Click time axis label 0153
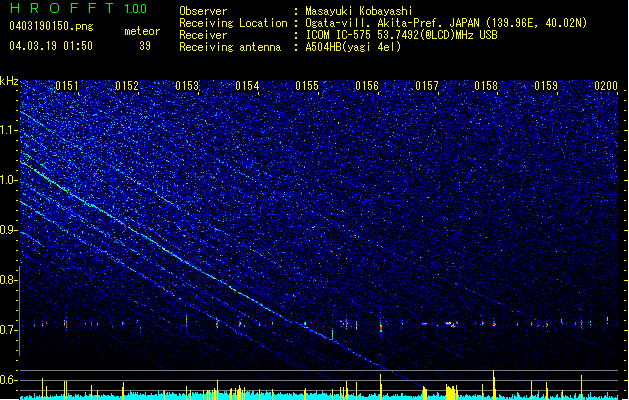This screenshot has height=400, width=629. (x=187, y=86)
